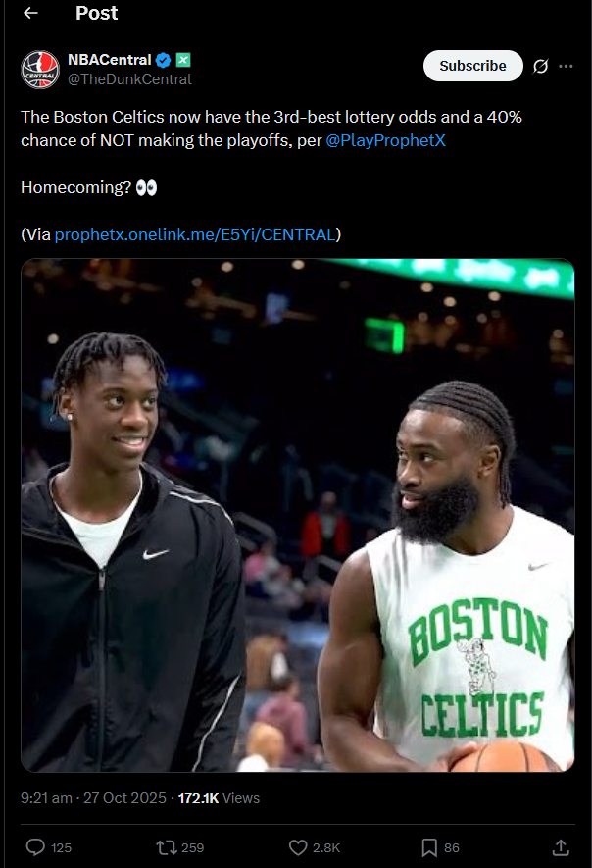Subscribe to NBACentral

[473, 66]
